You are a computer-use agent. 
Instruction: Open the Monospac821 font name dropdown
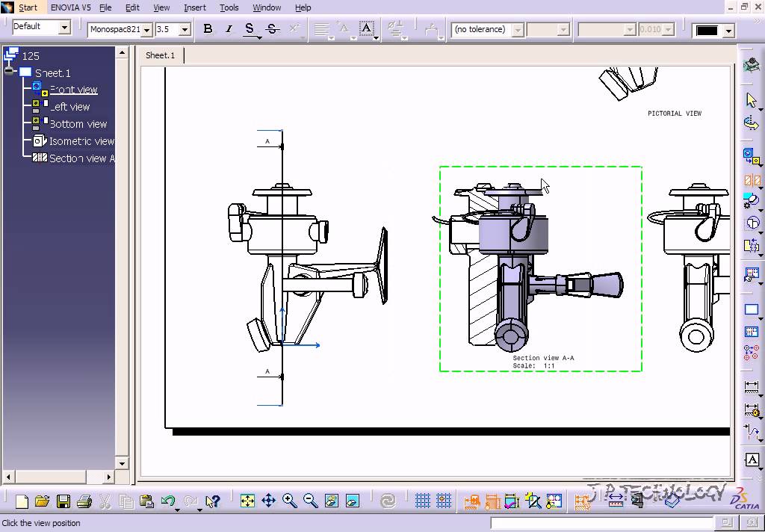click(146, 30)
